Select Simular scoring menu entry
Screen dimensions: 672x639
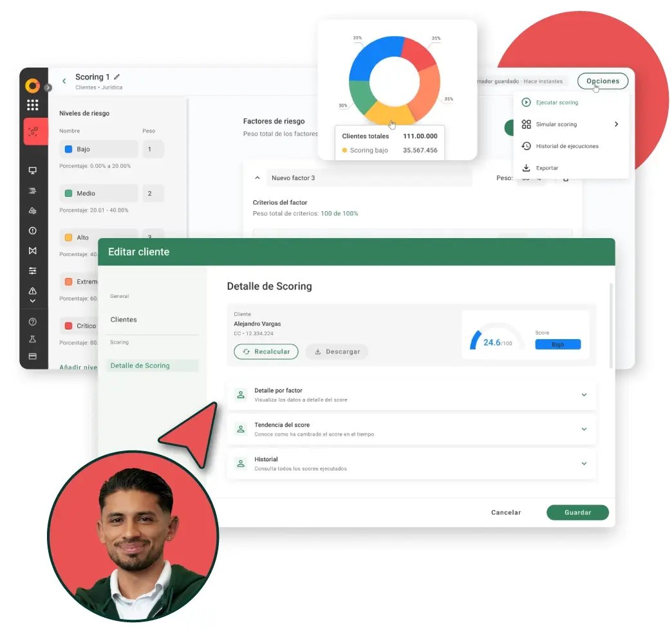click(x=571, y=124)
